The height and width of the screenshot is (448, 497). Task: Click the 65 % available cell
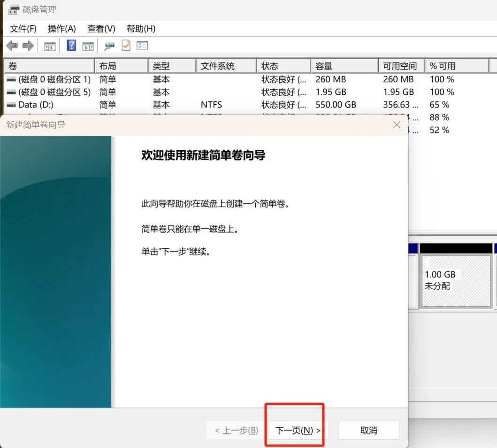click(x=439, y=105)
